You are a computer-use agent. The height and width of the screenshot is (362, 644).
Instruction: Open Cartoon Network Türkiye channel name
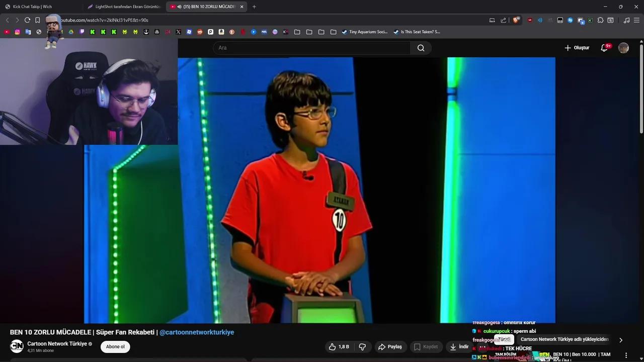(x=57, y=344)
